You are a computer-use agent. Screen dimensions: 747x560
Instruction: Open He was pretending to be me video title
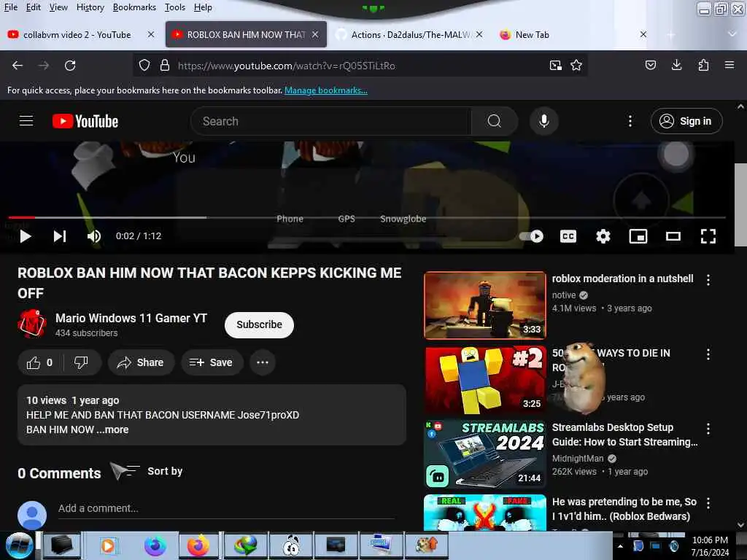(624, 509)
